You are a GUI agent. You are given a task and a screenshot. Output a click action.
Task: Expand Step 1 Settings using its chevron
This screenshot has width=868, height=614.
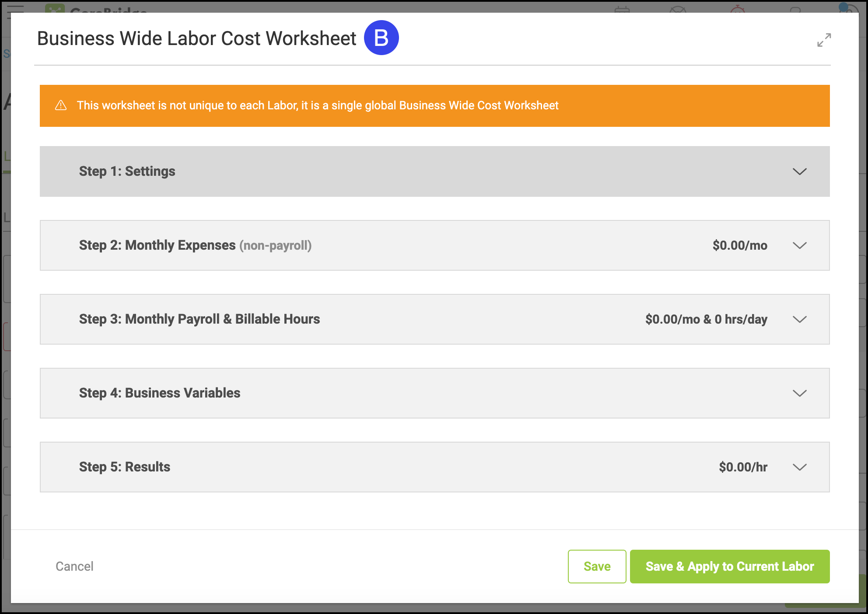pyautogui.click(x=799, y=171)
